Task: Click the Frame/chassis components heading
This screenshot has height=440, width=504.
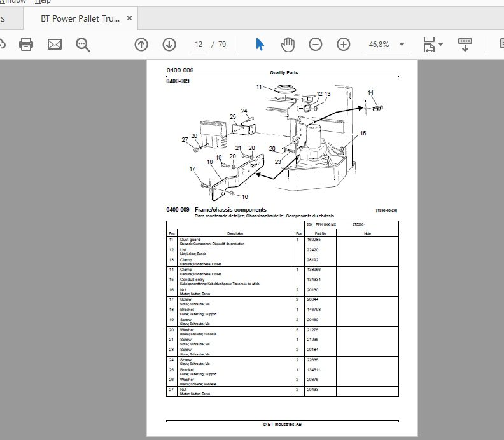Action: pyautogui.click(x=230, y=210)
